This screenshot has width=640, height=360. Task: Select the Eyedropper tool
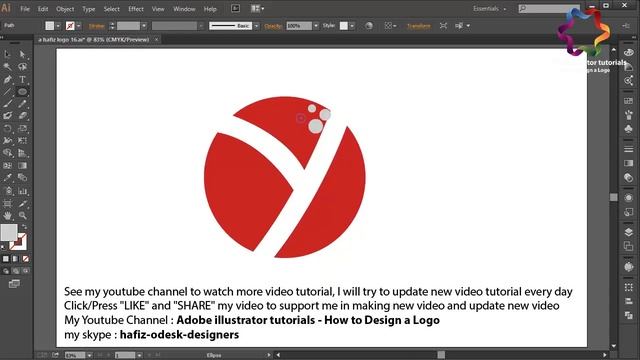coord(7,178)
